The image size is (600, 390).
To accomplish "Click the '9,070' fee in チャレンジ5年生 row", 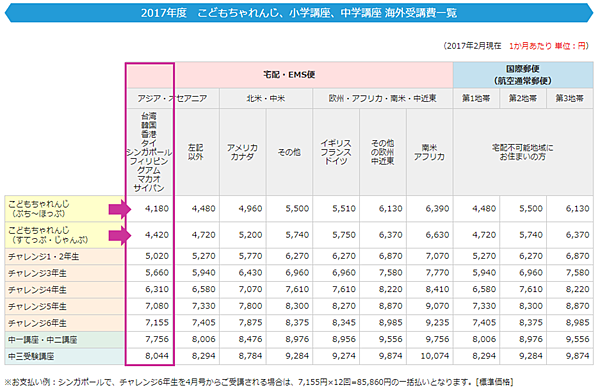I will [437, 306].
